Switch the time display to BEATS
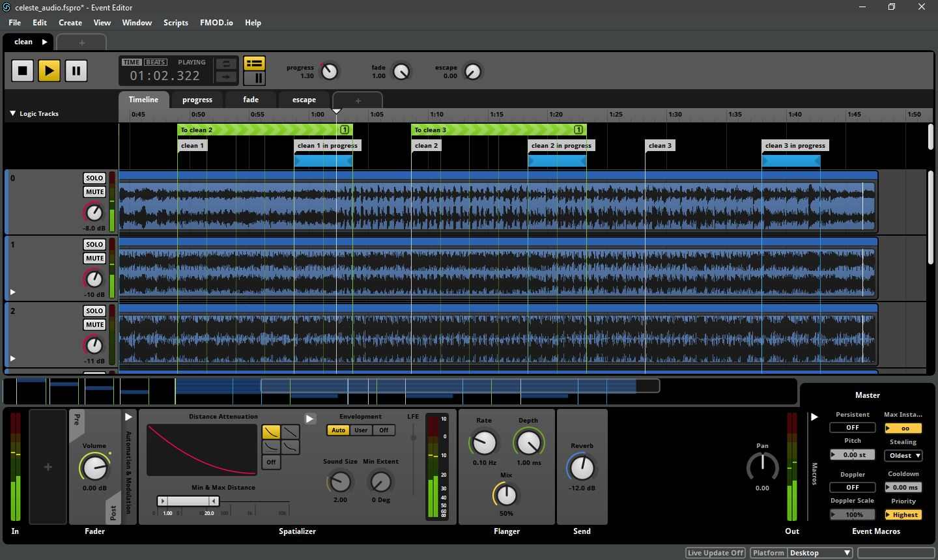938x560 pixels. [155, 61]
